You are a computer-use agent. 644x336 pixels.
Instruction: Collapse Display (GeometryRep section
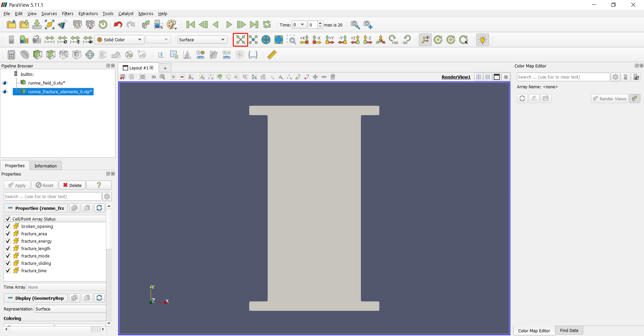(x=36, y=298)
